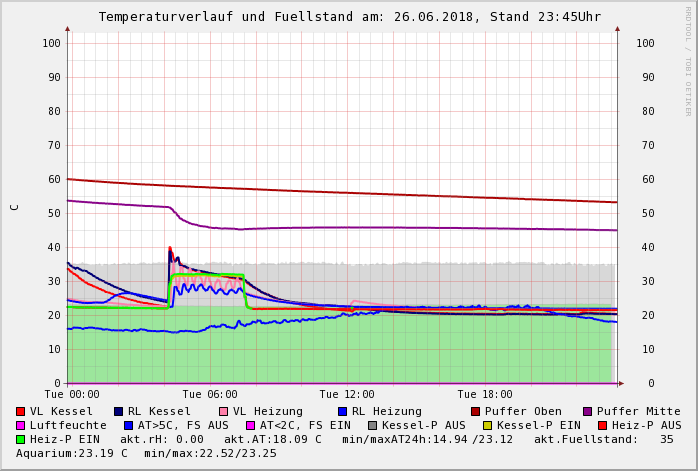Click the Temperaturverlauf und Fuellstand chart title
The image size is (698, 471).
pyautogui.click(x=349, y=17)
